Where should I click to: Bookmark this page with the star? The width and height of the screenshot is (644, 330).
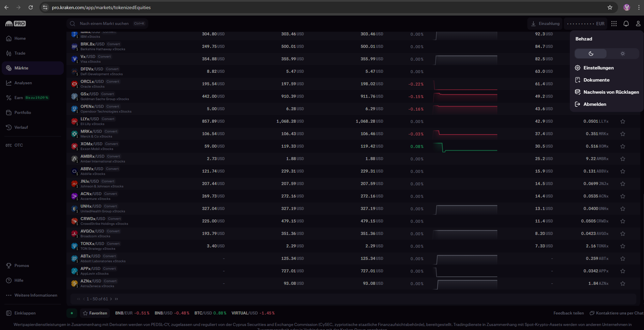point(610,7)
